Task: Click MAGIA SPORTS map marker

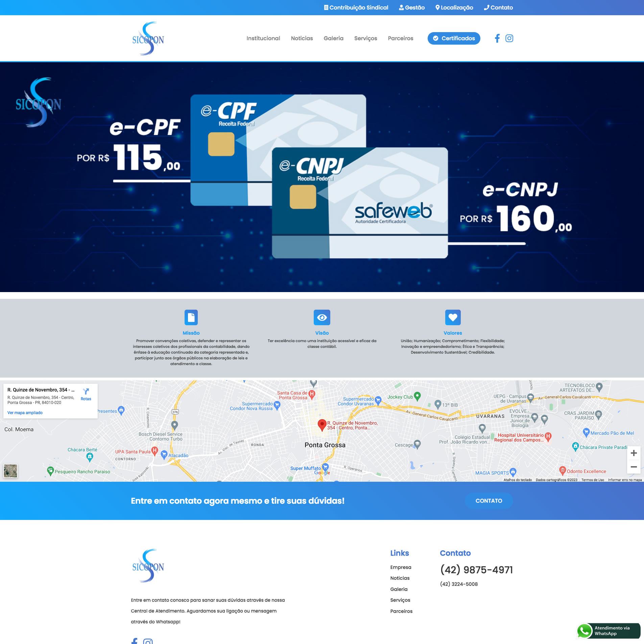Action: [513, 472]
